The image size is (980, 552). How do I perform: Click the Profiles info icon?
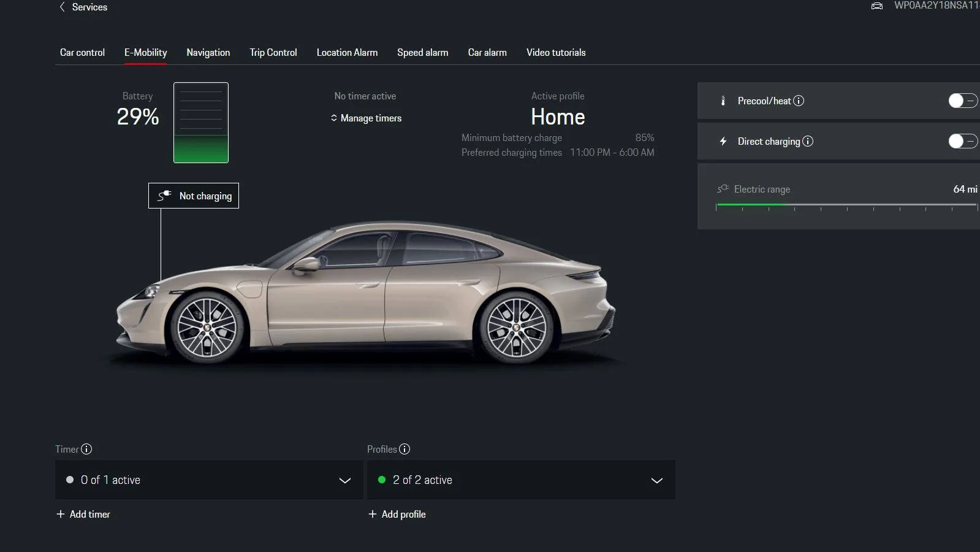coord(405,449)
